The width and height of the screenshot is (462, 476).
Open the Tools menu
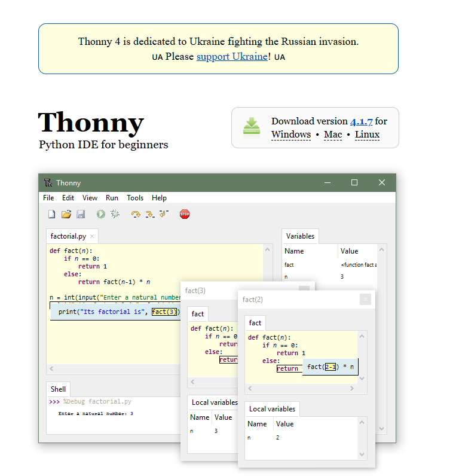(x=135, y=198)
